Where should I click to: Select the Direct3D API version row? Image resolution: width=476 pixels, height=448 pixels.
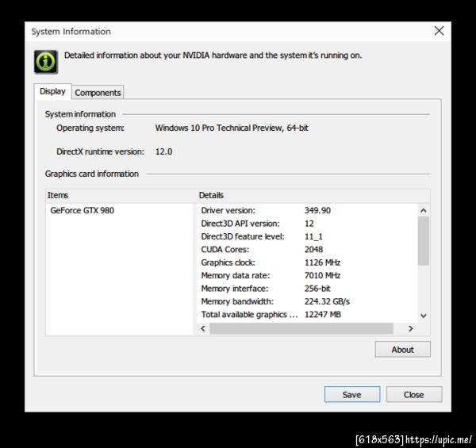coord(307,224)
